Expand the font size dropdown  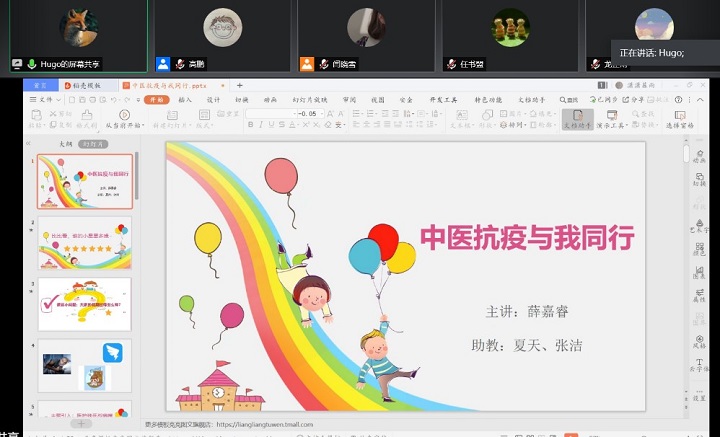click(327, 114)
